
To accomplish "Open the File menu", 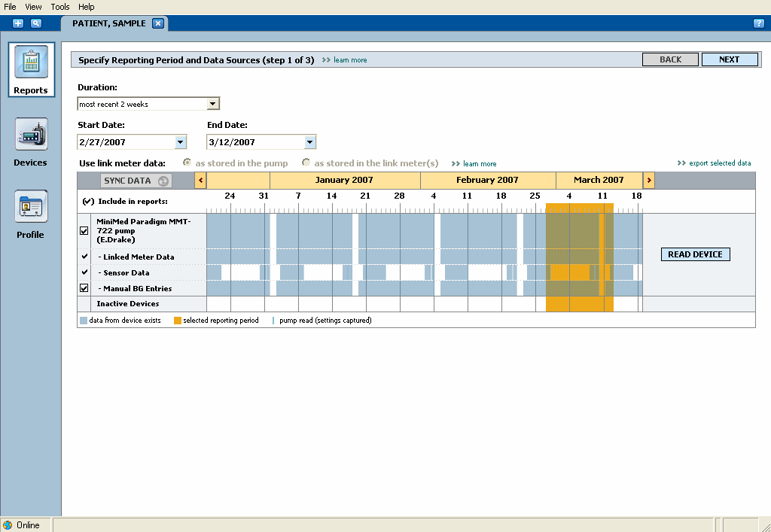I will coord(10,7).
